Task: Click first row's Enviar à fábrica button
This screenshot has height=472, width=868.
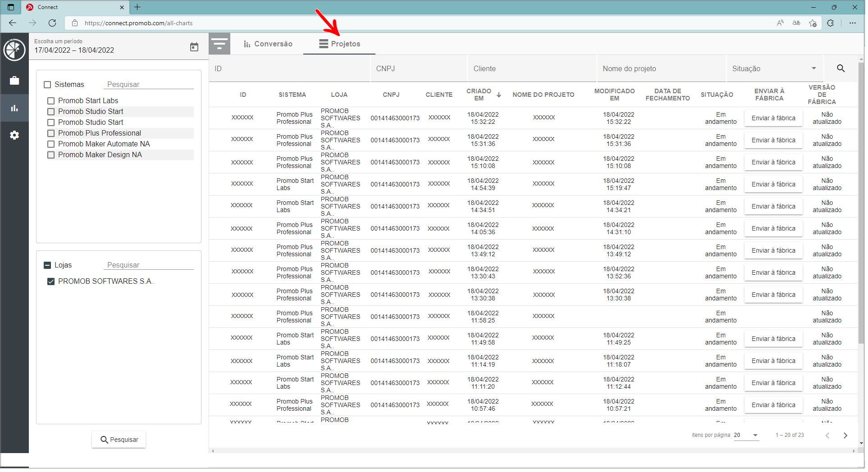Action: pyautogui.click(x=773, y=118)
